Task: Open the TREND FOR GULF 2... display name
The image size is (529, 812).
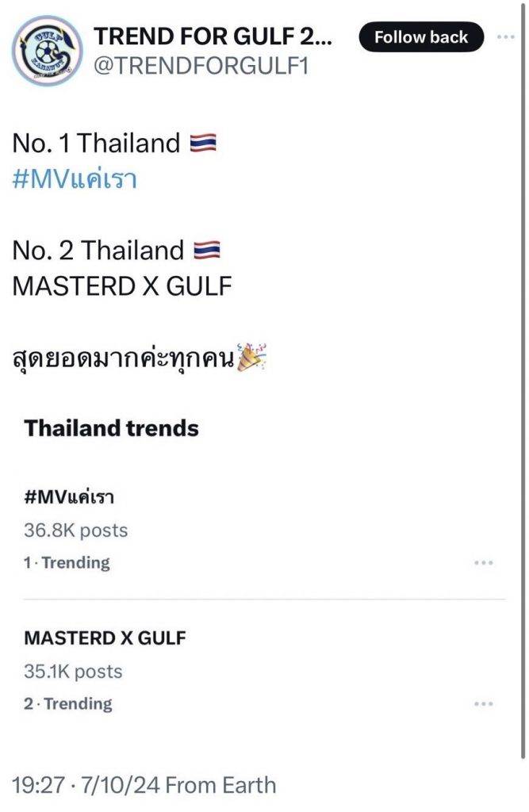Action: [x=213, y=36]
